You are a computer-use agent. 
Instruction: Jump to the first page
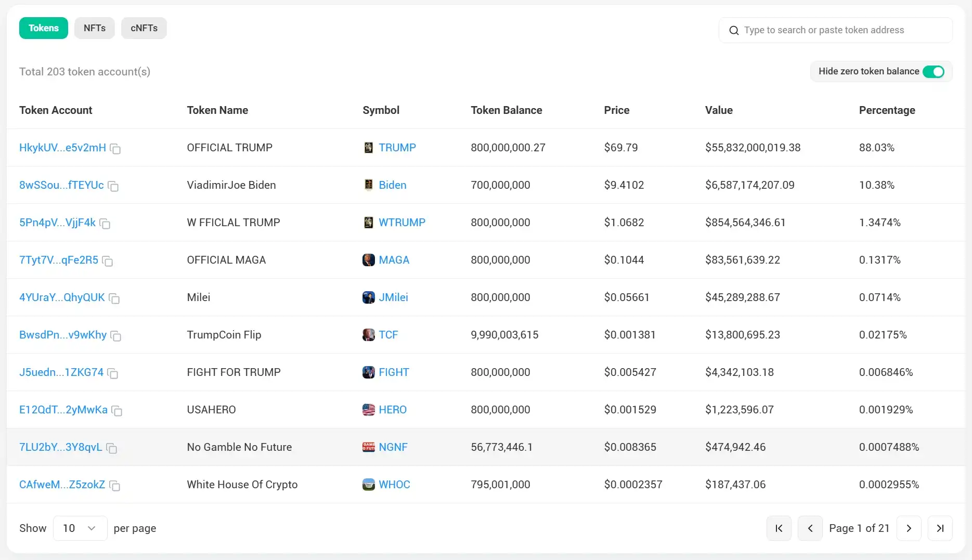779,528
